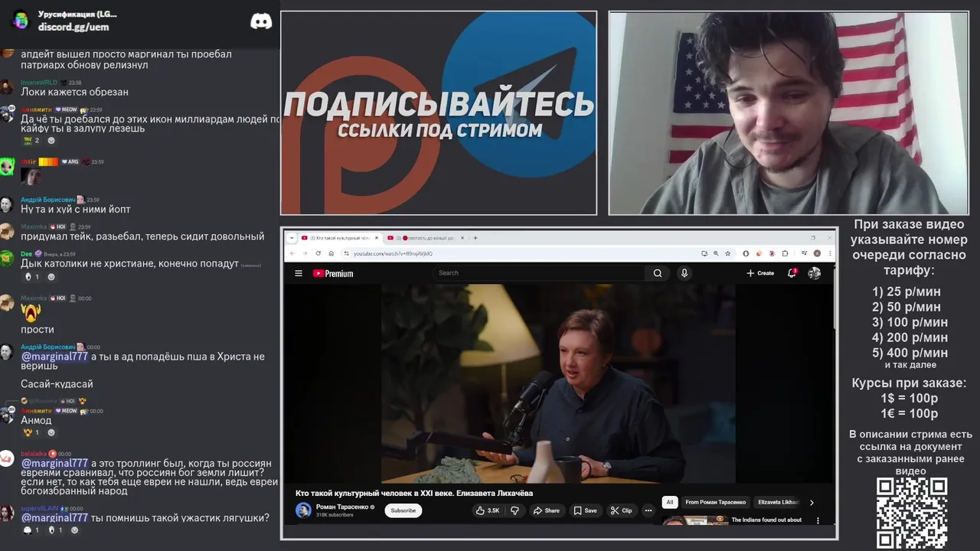The image size is (980, 551).
Task: Click the message 'Сасай-кудасай'
Action: pos(57,384)
